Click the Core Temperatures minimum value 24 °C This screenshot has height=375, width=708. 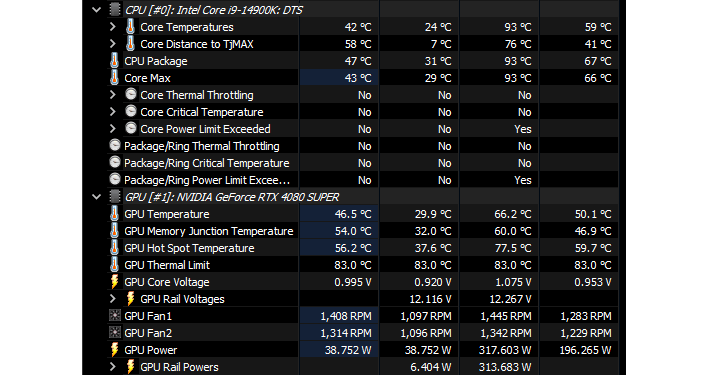tap(438, 27)
